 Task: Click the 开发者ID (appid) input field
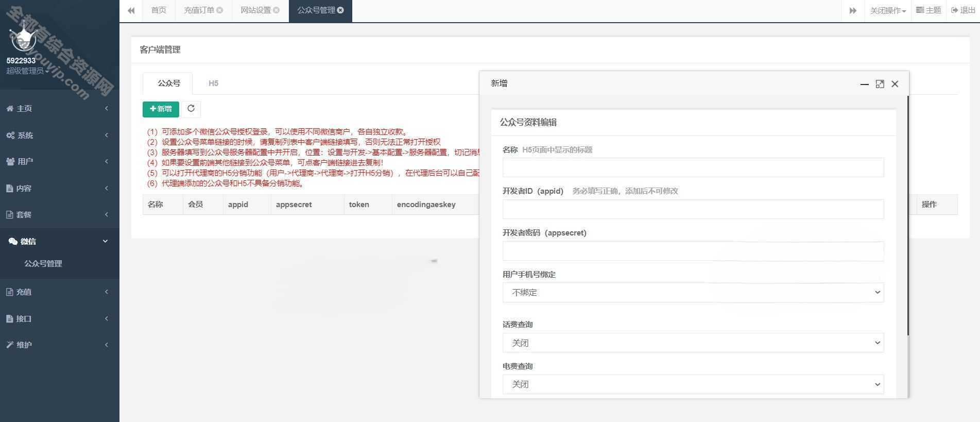pos(693,209)
